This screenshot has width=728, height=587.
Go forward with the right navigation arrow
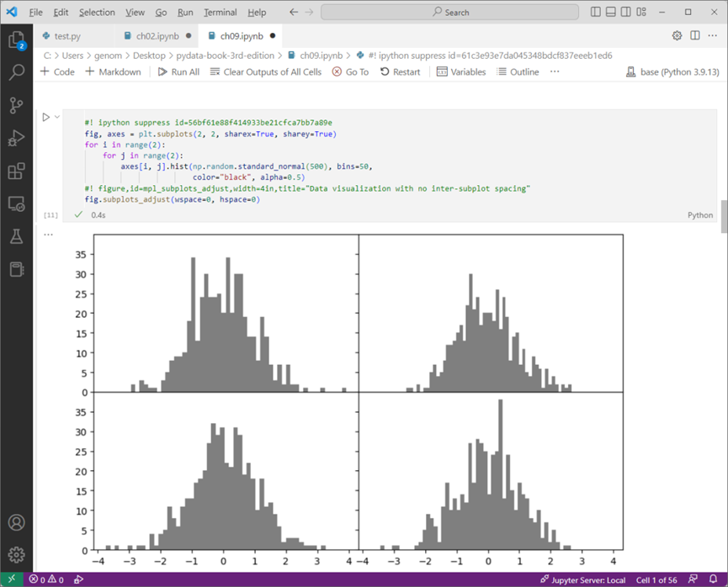(309, 12)
